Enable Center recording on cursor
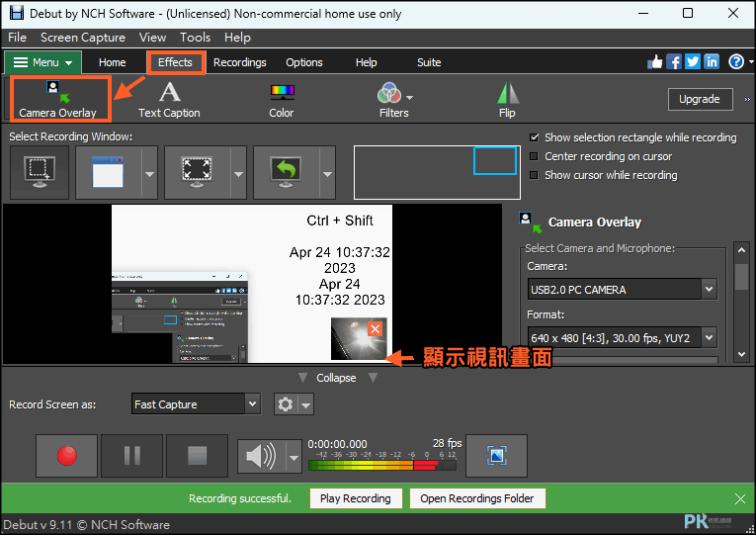Screen dimensions: 756x535 tap(534, 156)
